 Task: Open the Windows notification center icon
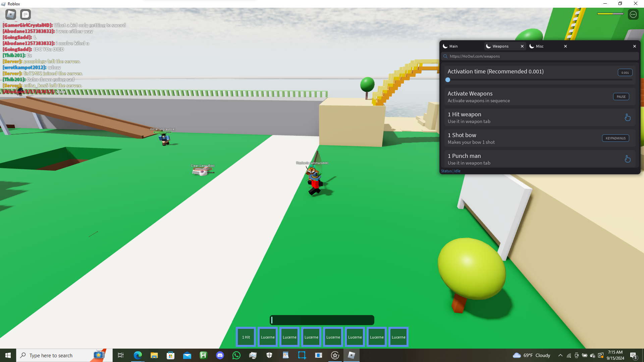[x=633, y=355]
